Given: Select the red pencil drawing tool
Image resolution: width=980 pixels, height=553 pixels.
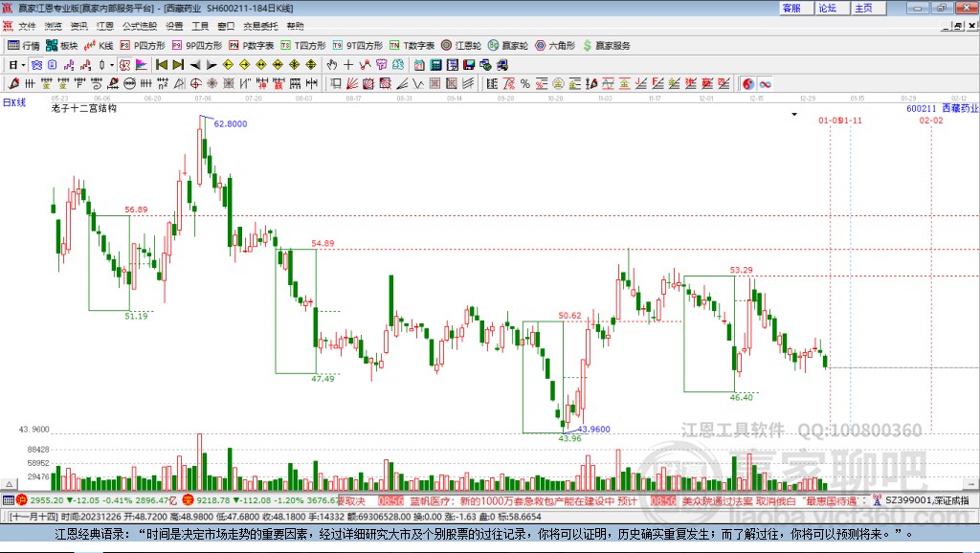Looking at the screenshot, I should click(x=13, y=84).
